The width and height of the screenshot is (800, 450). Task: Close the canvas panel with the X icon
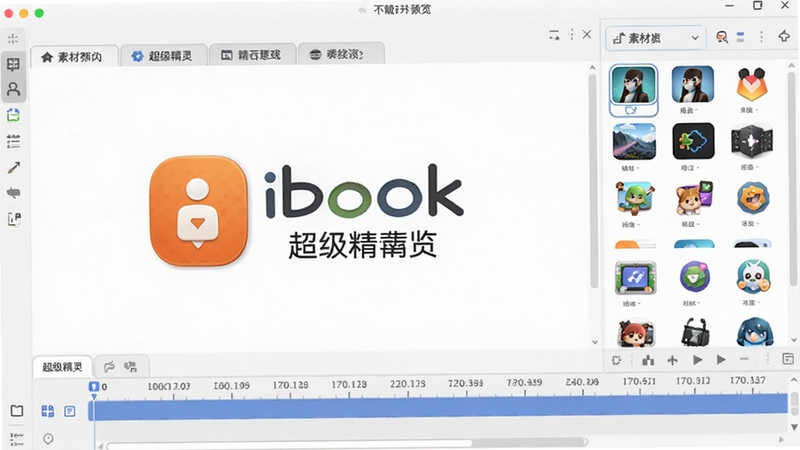coord(587,34)
